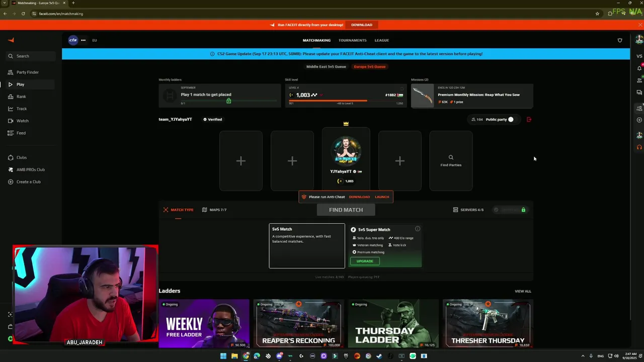Viewport: 644px width, 362px height.
Task: Open the three-dots menu beside the game icon
Action: pos(83,40)
